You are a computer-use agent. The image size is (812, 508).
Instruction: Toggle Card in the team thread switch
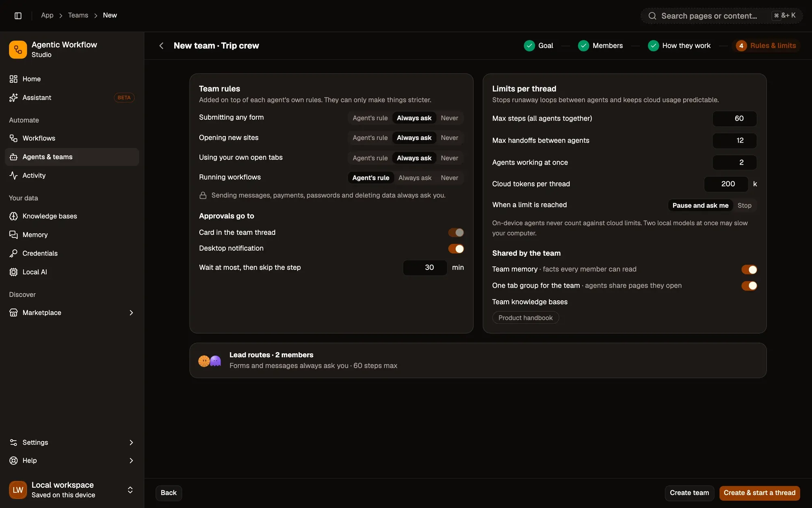click(456, 232)
